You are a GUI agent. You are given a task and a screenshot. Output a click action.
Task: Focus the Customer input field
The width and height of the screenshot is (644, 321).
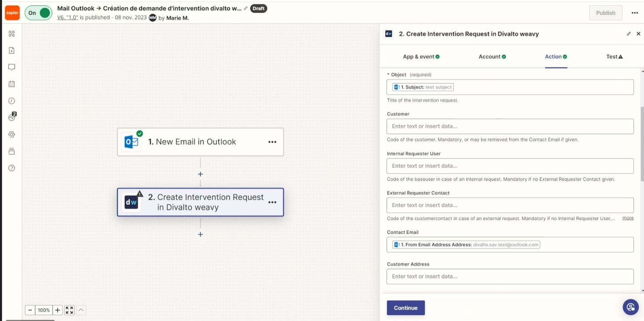pos(510,126)
